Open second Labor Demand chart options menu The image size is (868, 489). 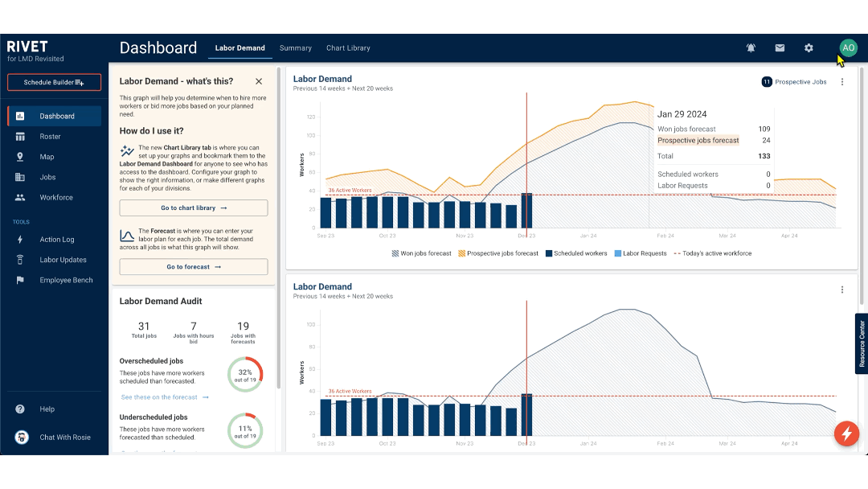(842, 290)
